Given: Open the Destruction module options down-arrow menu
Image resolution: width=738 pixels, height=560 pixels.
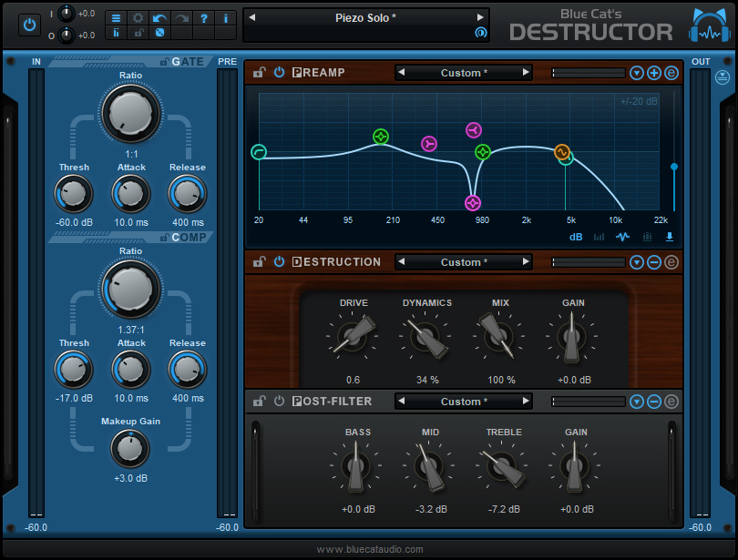Looking at the screenshot, I should point(636,262).
